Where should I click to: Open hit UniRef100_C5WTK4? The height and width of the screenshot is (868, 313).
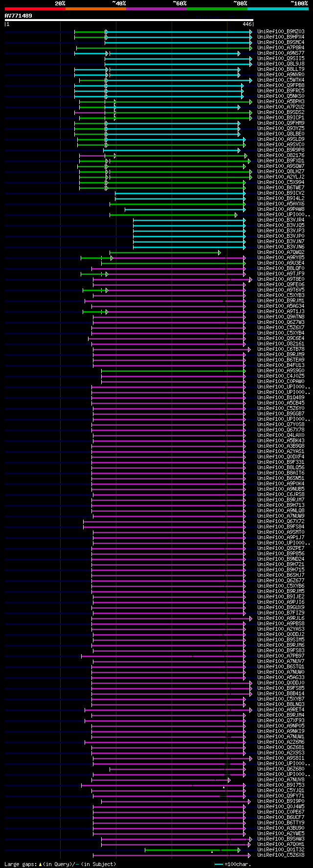(281, 80)
